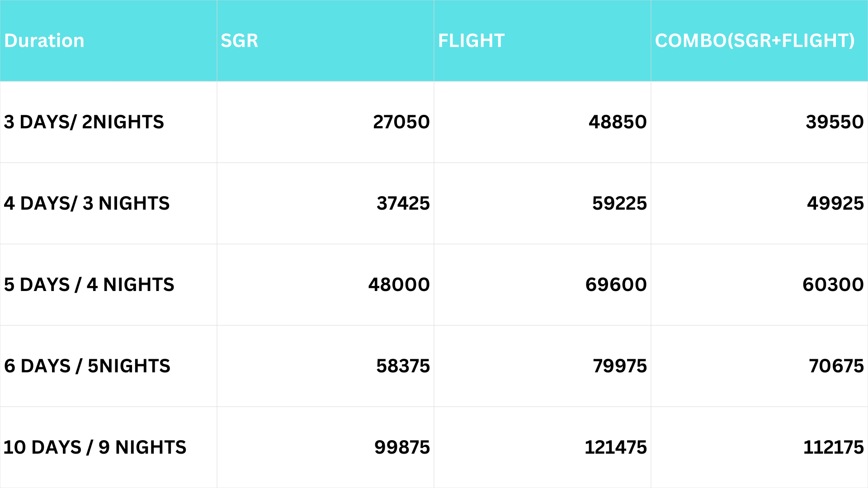Viewport: 868px width, 488px height.
Task: Click the FLIGHT column header
Action: 471,41
